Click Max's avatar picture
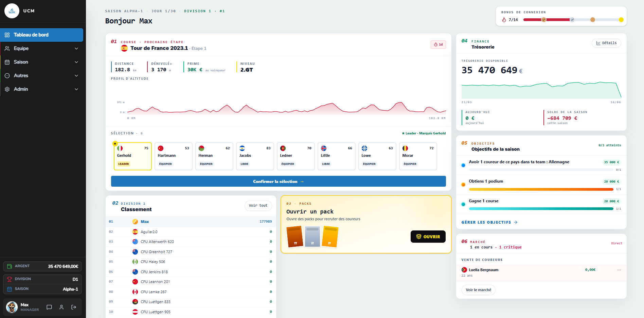The height and width of the screenshot is (318, 644). coord(12,307)
